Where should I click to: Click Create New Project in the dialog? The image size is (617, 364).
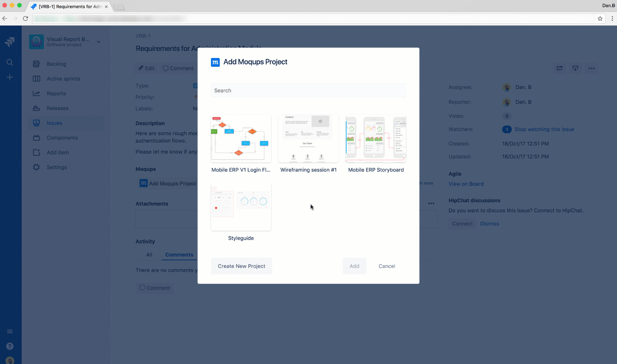(x=241, y=266)
